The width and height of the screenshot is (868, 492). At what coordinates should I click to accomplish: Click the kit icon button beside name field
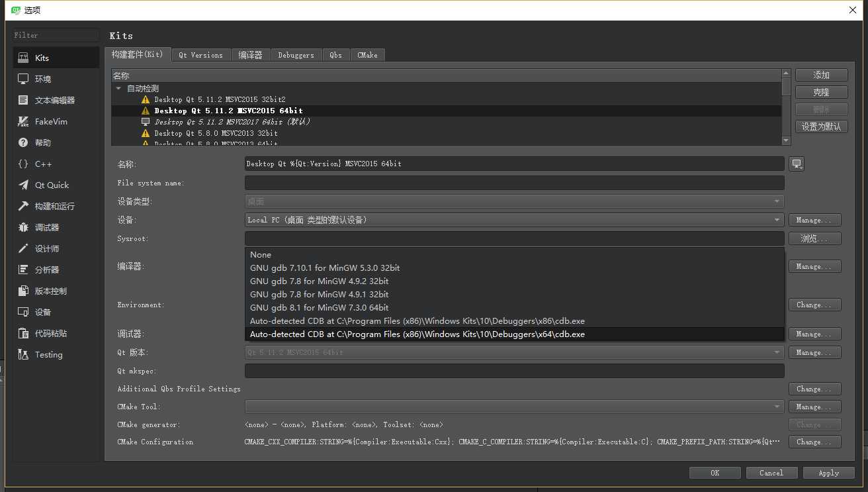coord(797,164)
